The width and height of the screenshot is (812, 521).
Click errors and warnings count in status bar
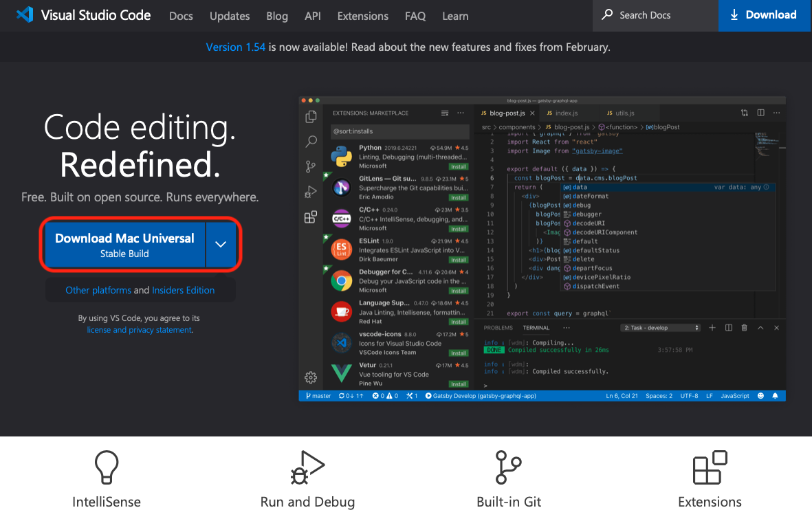(385, 396)
